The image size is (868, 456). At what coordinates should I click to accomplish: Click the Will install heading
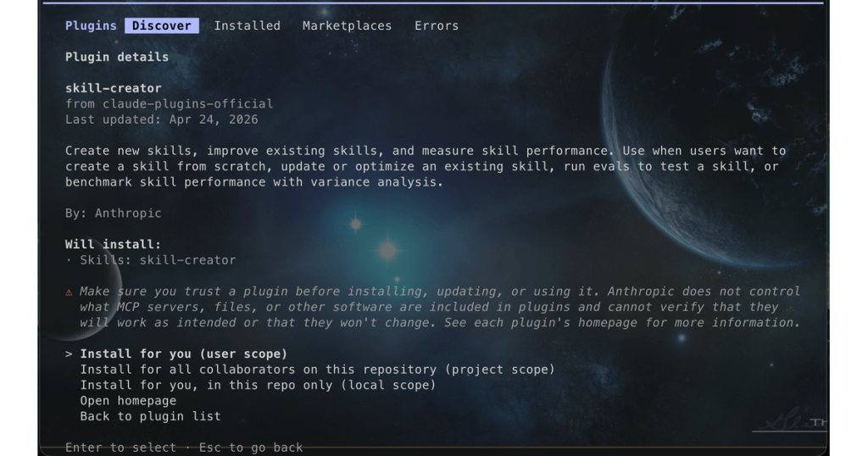tap(113, 244)
